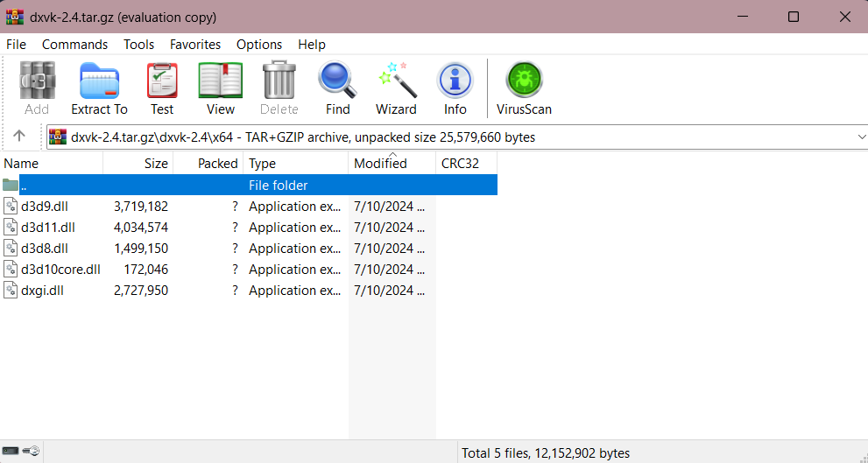Open the Tools menu
This screenshot has width=868, height=463.
[x=139, y=45]
